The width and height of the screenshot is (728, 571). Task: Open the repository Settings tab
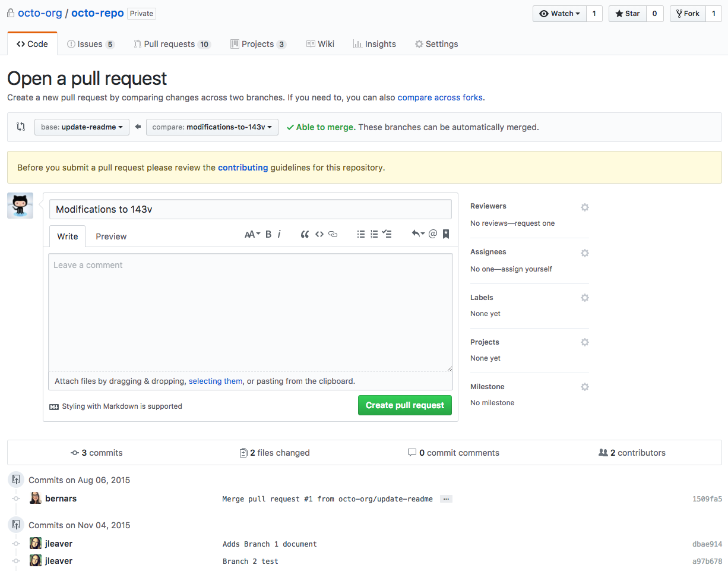(436, 44)
